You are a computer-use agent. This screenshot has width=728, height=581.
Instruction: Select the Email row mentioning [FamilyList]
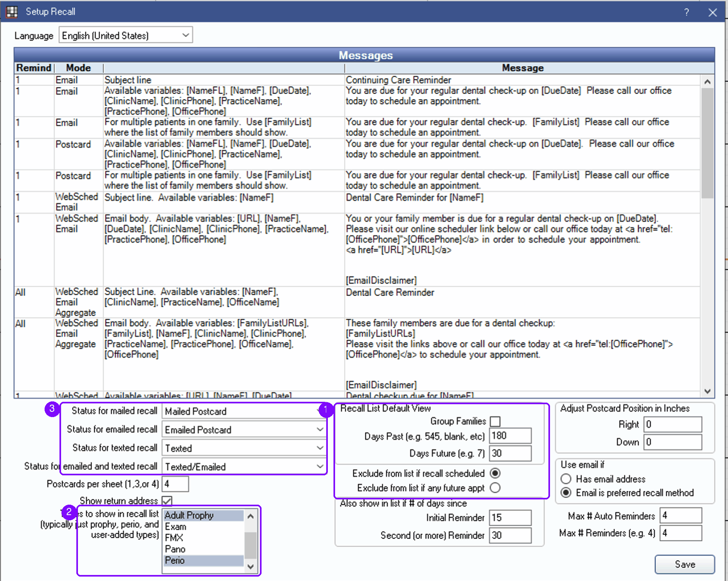click(358, 127)
